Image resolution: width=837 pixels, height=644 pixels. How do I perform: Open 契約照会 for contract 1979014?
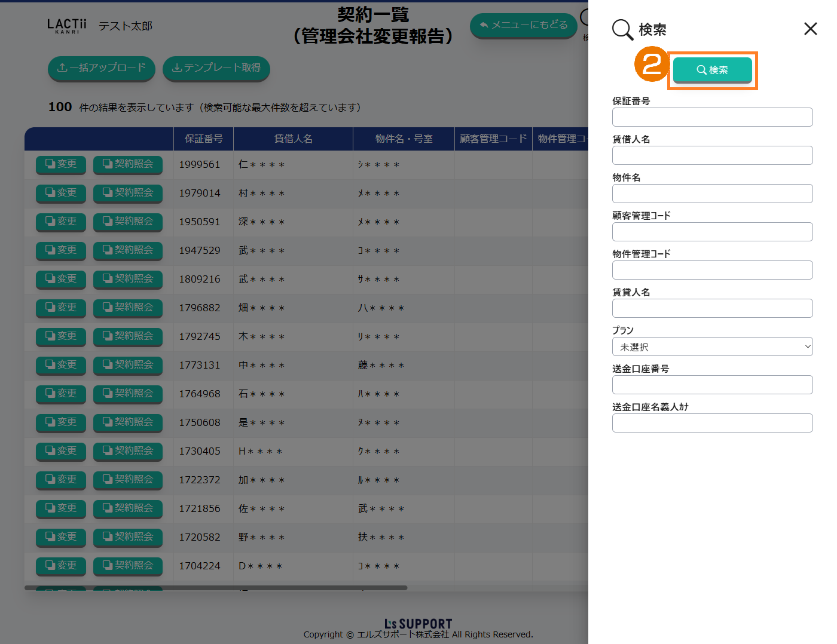(128, 193)
